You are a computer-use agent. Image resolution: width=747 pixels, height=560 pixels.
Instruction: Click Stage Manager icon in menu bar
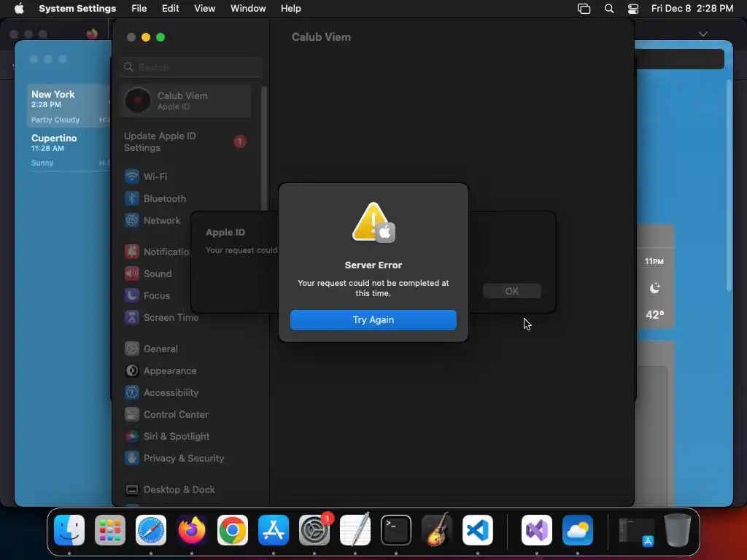click(584, 9)
